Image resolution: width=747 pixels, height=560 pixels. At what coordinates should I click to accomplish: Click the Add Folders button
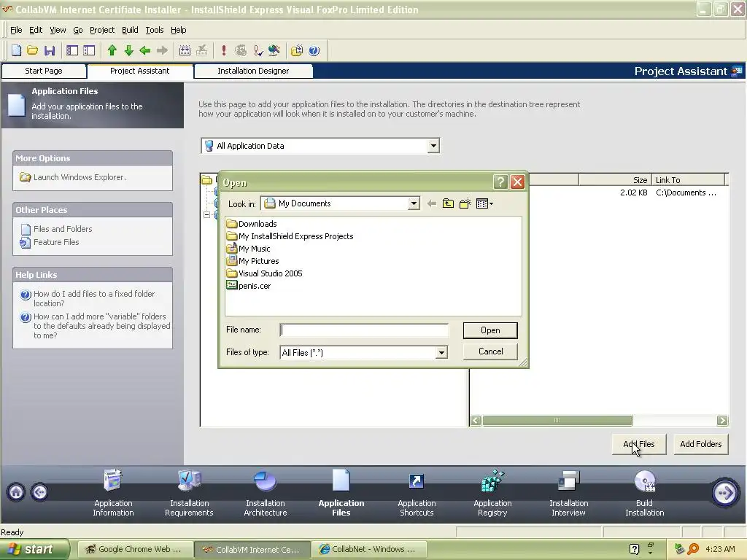[x=701, y=444]
